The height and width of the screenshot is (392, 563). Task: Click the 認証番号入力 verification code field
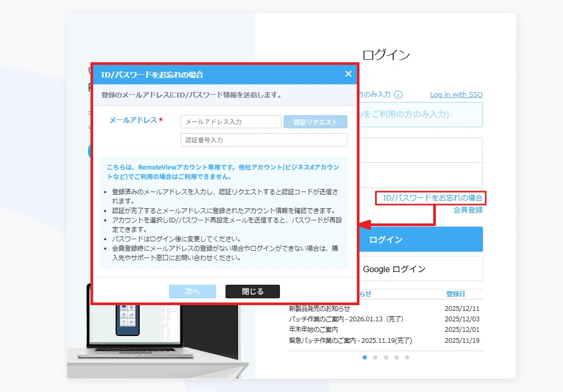click(263, 140)
